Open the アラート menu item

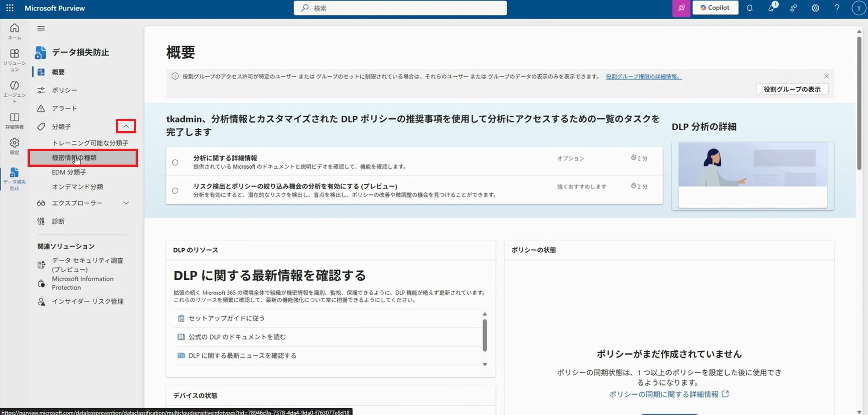coord(64,108)
